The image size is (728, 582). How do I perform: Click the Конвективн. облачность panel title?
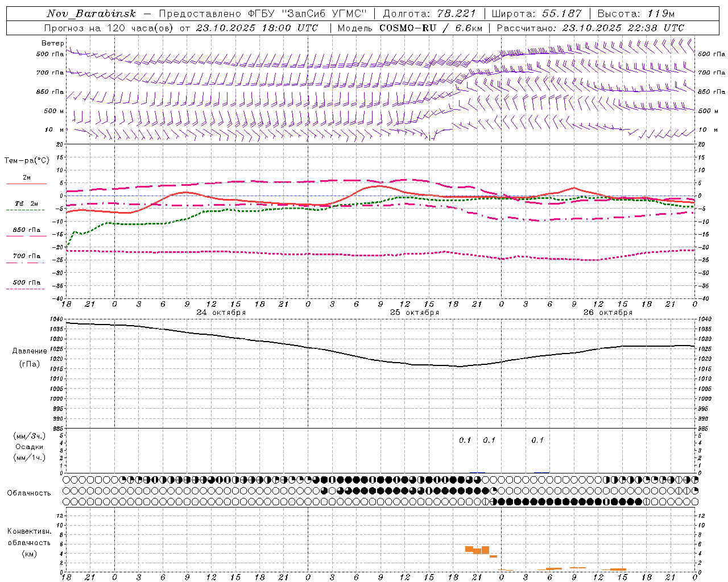click(29, 537)
